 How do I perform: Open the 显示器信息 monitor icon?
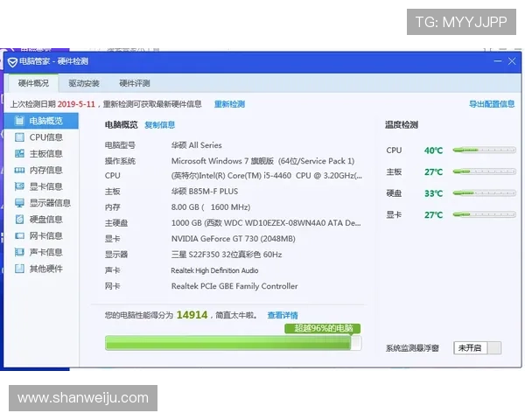click(x=19, y=203)
